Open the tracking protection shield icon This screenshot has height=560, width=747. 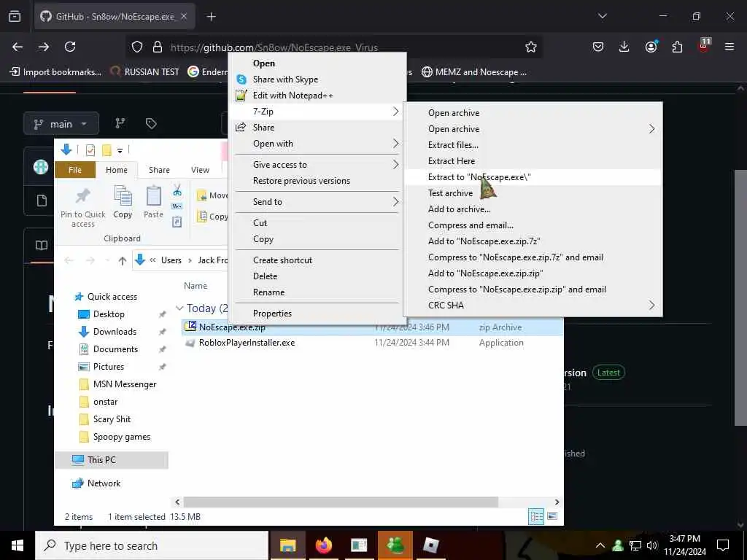pyautogui.click(x=137, y=47)
